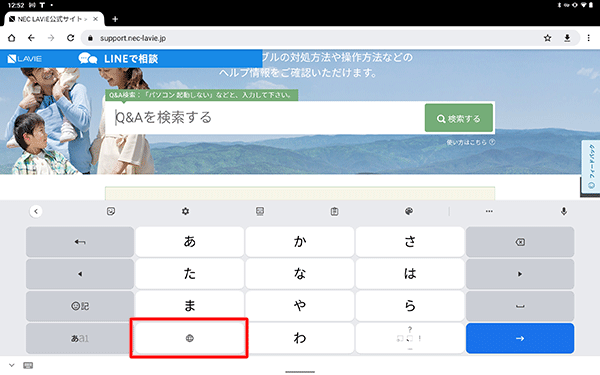
Task: Click keyboard switcher icon at bottom
Action: pyautogui.click(x=28, y=365)
